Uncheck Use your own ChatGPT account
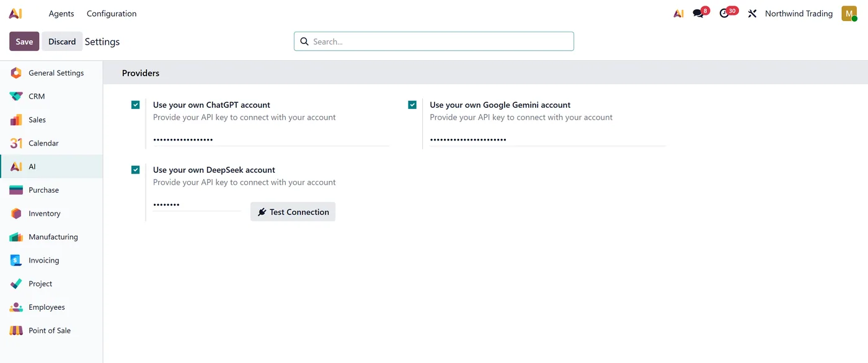Viewport: 868px width, 363px height. [136, 105]
